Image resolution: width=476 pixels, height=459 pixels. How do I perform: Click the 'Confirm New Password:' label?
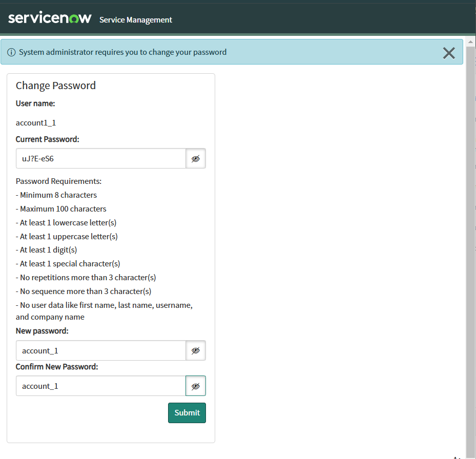(57, 367)
